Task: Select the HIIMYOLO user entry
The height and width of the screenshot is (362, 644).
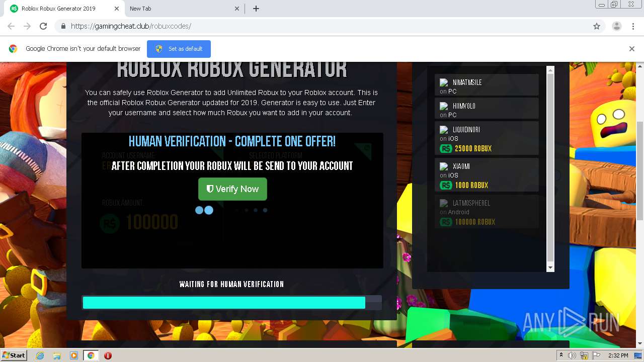Action: [x=487, y=108]
